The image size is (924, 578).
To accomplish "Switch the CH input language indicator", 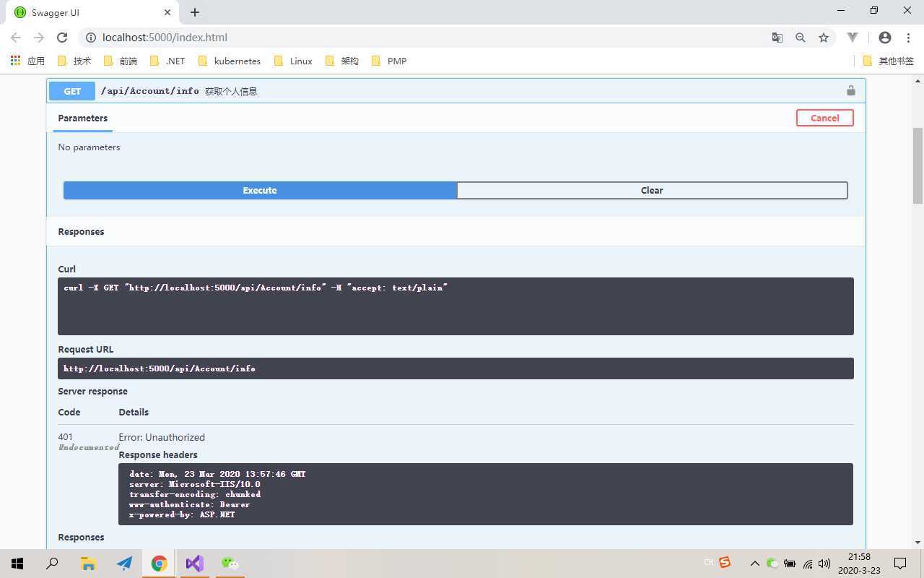I will coord(708,562).
